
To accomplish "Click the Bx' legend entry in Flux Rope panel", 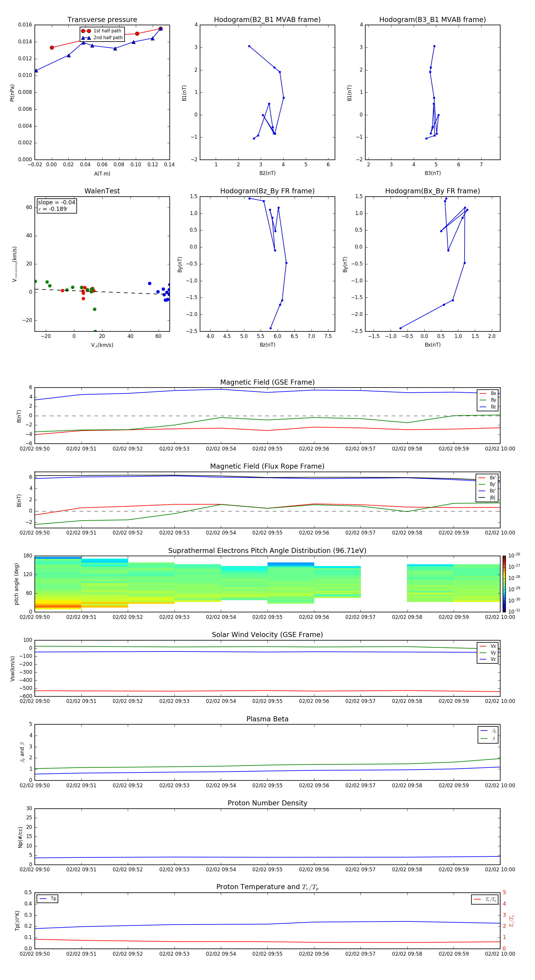I will pos(487,478).
